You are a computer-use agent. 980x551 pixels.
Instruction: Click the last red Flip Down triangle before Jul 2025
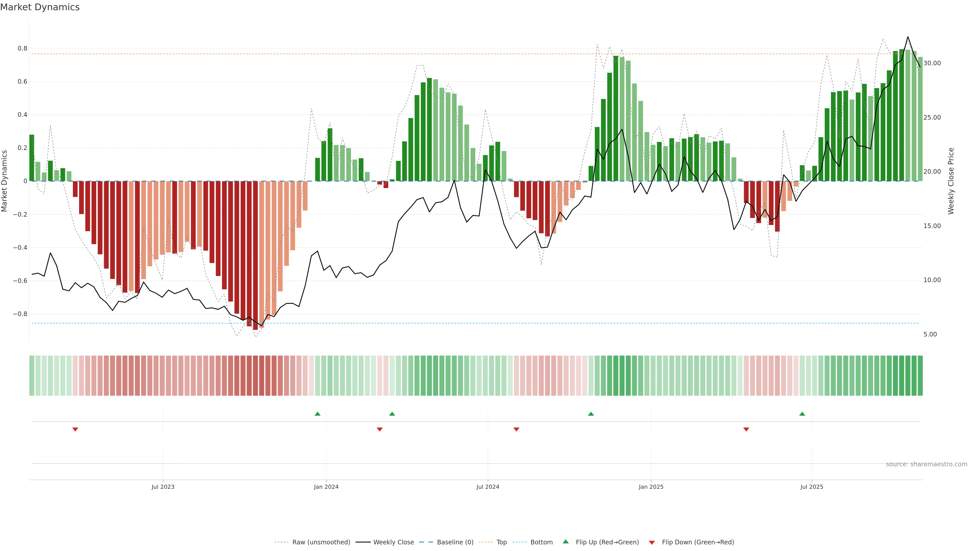coord(746,429)
